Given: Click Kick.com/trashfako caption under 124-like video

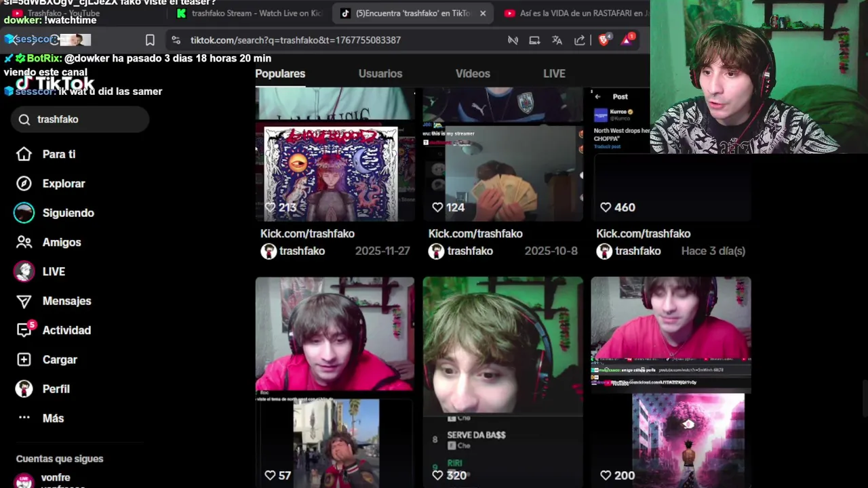Looking at the screenshot, I should (475, 234).
